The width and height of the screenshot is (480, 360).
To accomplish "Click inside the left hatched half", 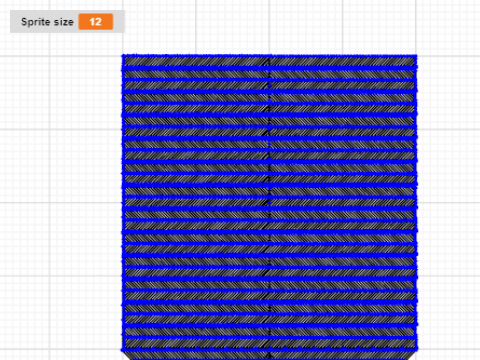I will click(x=197, y=202).
